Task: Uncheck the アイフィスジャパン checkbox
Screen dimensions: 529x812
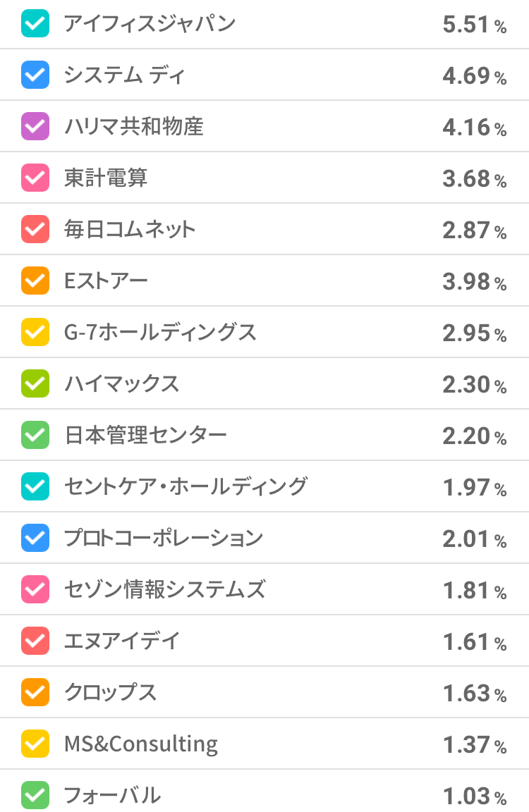Action: click(x=35, y=24)
